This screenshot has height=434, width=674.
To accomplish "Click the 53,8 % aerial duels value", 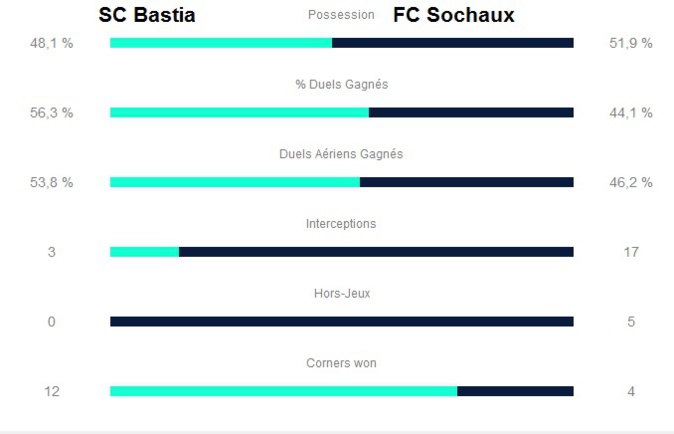I will [52, 182].
